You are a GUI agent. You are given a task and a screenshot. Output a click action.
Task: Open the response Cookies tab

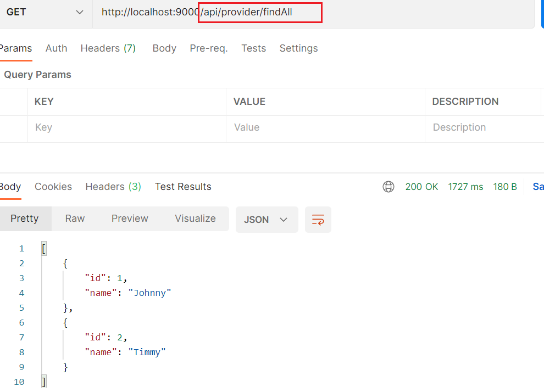[53, 187]
